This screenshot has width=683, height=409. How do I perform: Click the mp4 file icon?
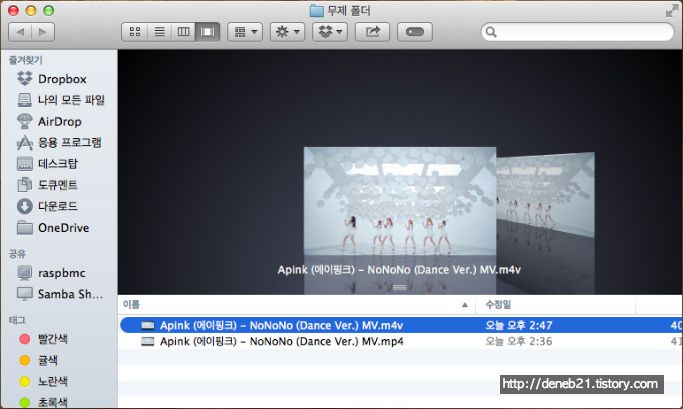coord(148,341)
